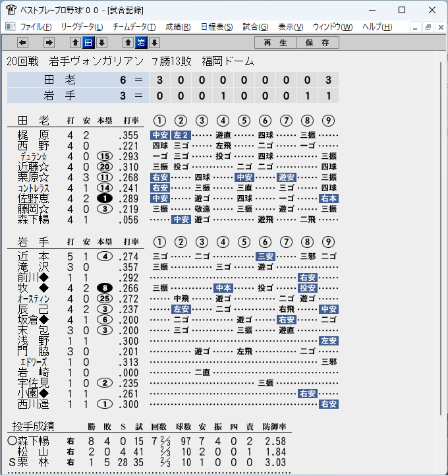
Task: Open the ファイル(F) menu
Action: point(36,27)
